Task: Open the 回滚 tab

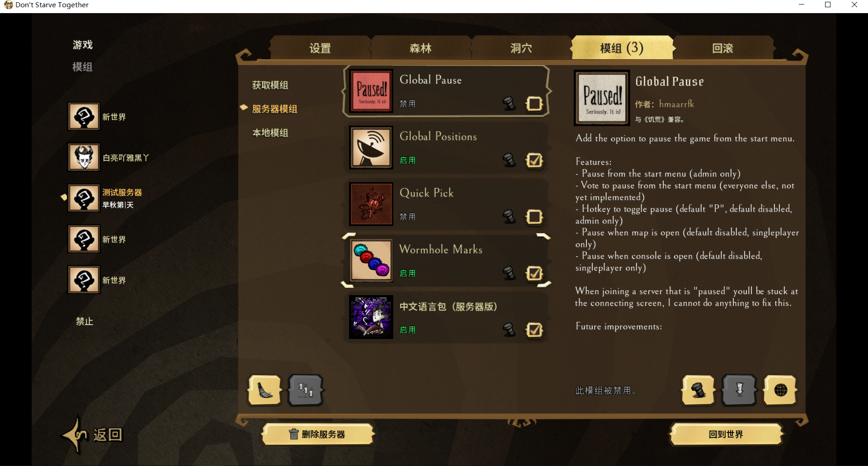Action: coord(722,48)
